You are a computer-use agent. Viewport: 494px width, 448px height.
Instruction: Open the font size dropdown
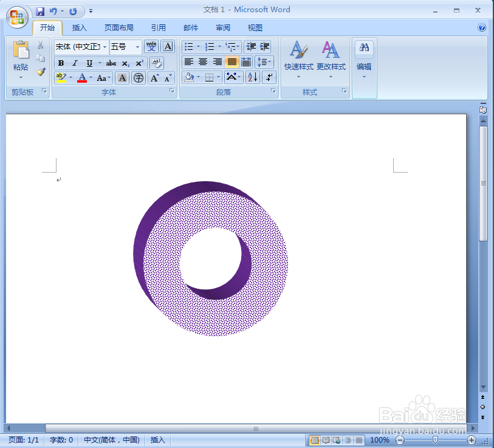pyautogui.click(x=138, y=47)
